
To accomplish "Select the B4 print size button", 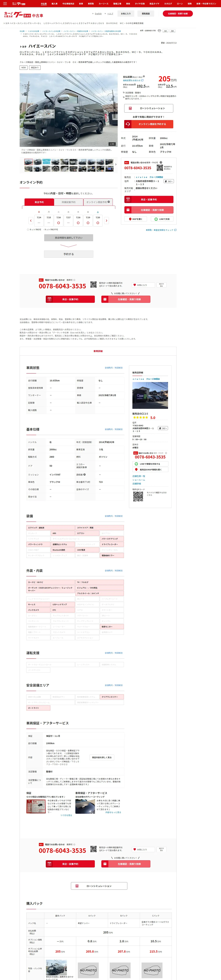I will pos(172,31).
